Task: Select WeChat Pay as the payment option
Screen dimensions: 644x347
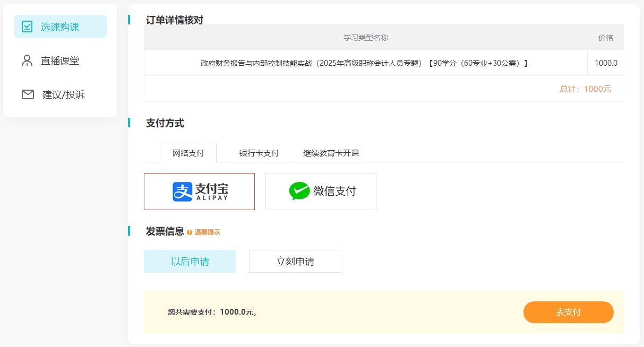Action: point(321,191)
